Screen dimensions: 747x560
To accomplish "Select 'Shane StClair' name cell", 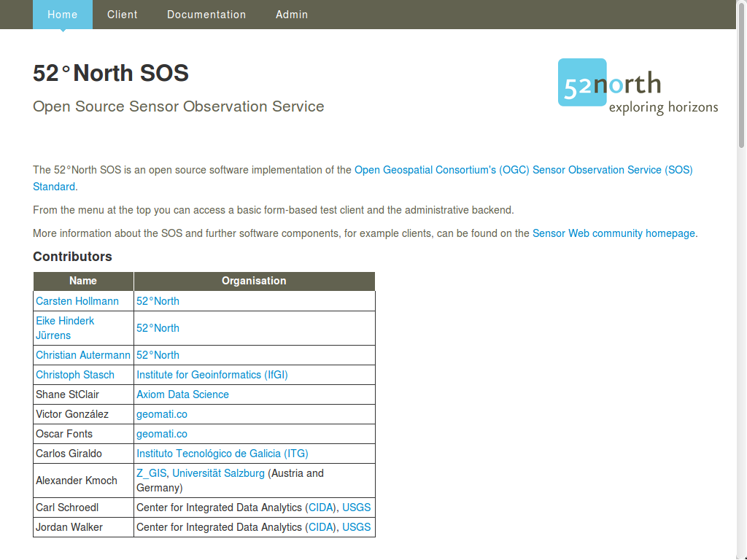I will coord(83,394).
